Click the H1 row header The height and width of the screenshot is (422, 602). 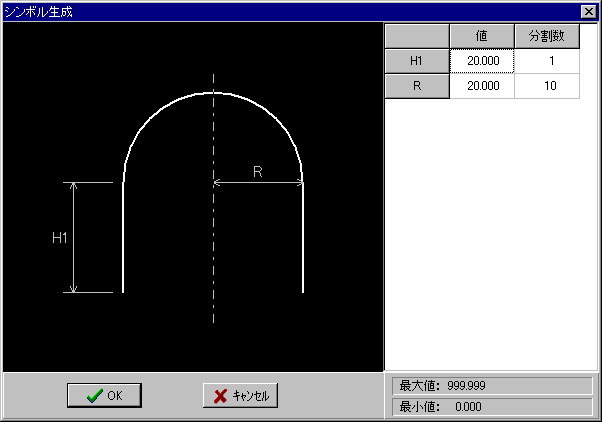(x=417, y=61)
